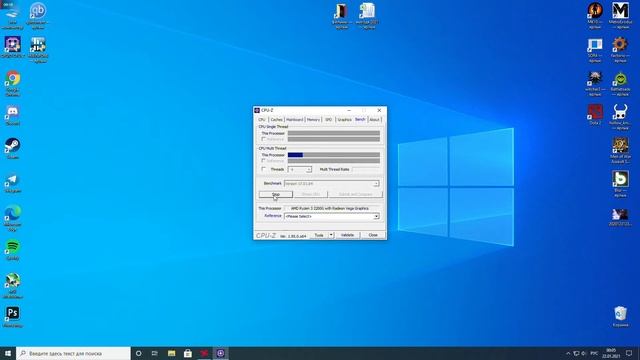Click the clock and date in the taskbar

coord(611,353)
